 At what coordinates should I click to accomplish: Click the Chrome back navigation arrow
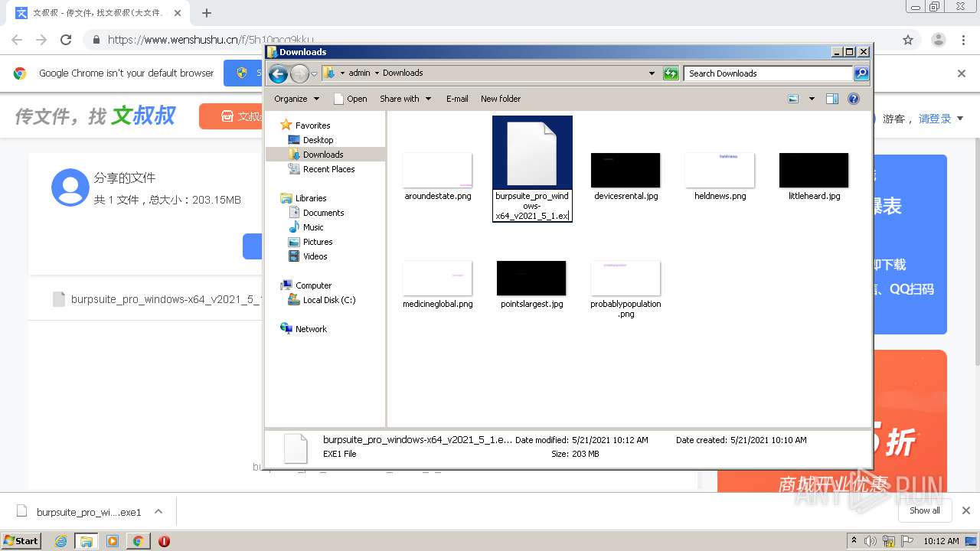17,40
